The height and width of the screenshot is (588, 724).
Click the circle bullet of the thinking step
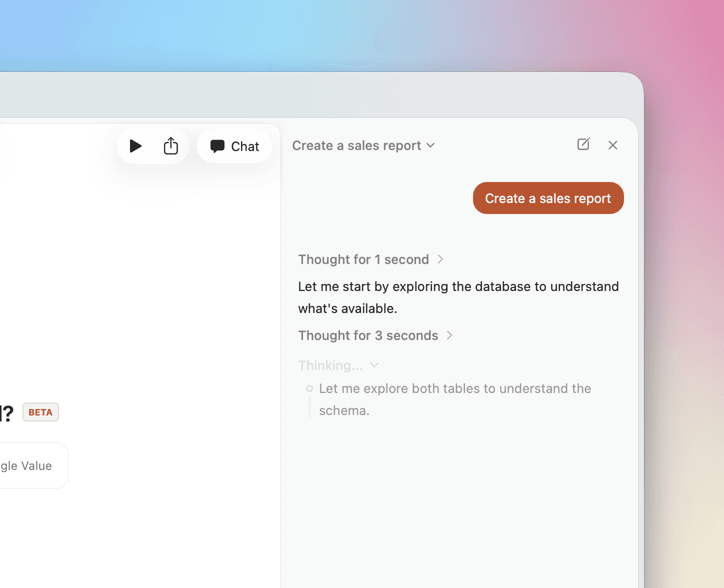coord(309,388)
